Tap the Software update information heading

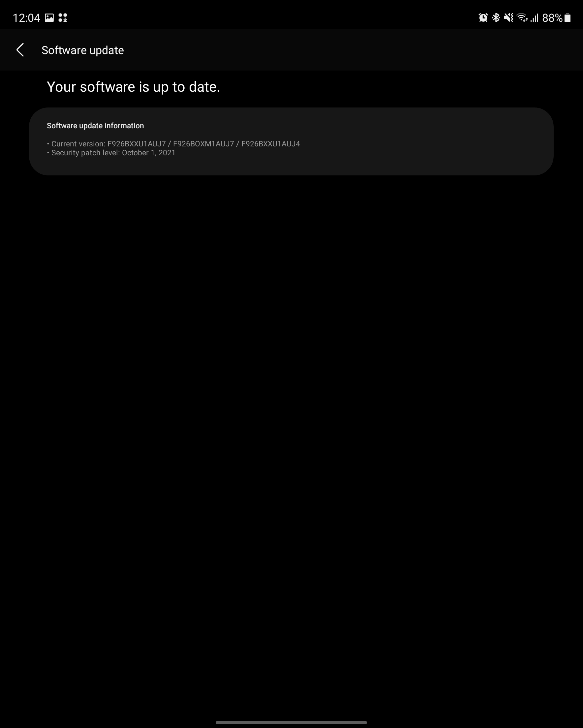tap(95, 126)
